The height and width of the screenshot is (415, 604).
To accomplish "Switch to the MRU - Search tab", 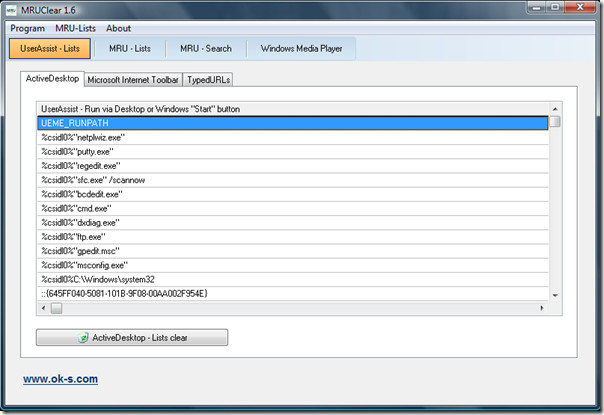I will 206,49.
